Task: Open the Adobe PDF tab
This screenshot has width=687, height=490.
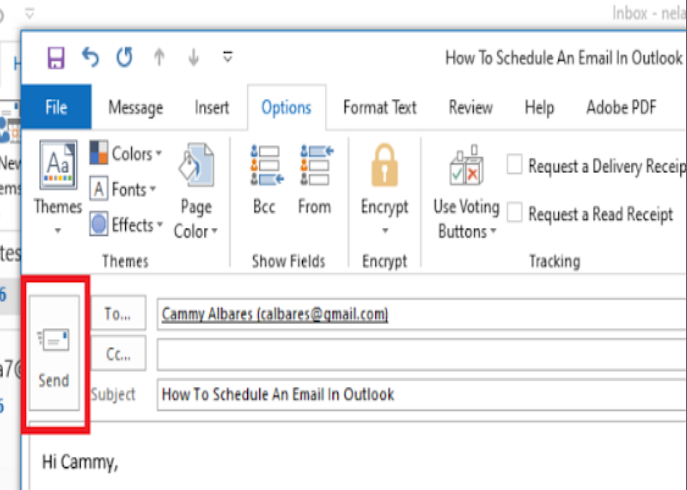Action: pos(621,107)
